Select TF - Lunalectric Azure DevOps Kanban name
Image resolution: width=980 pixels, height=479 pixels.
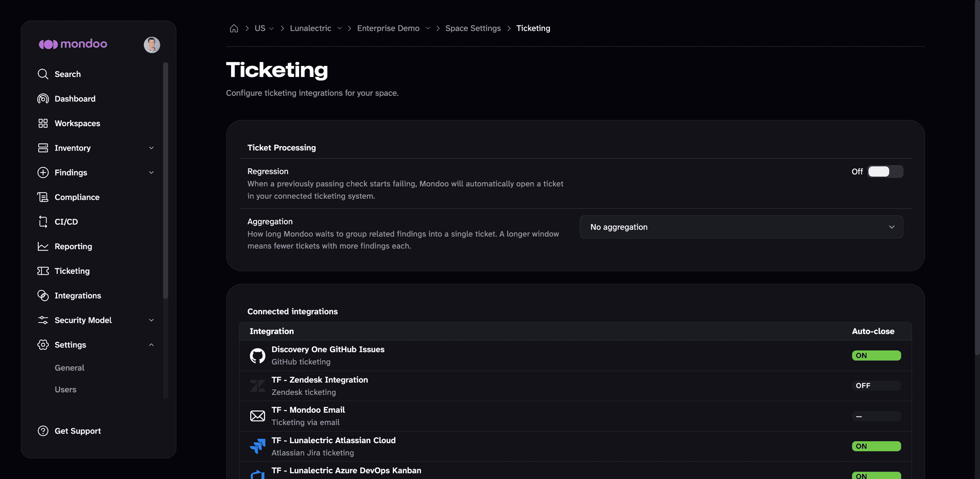click(346, 470)
